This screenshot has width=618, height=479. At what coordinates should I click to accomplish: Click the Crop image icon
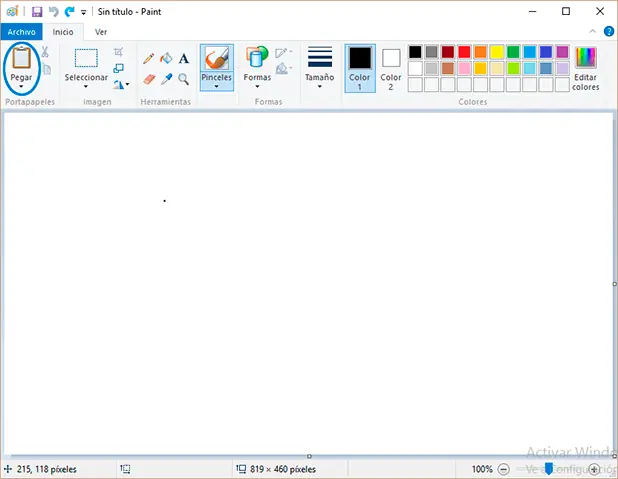(118, 52)
